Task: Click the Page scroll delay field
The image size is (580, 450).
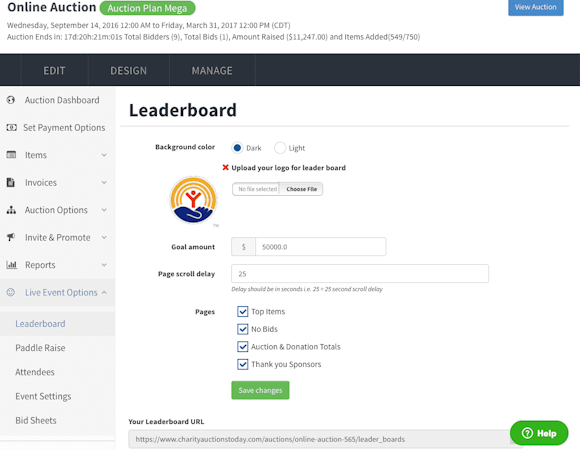Action: tap(360, 274)
